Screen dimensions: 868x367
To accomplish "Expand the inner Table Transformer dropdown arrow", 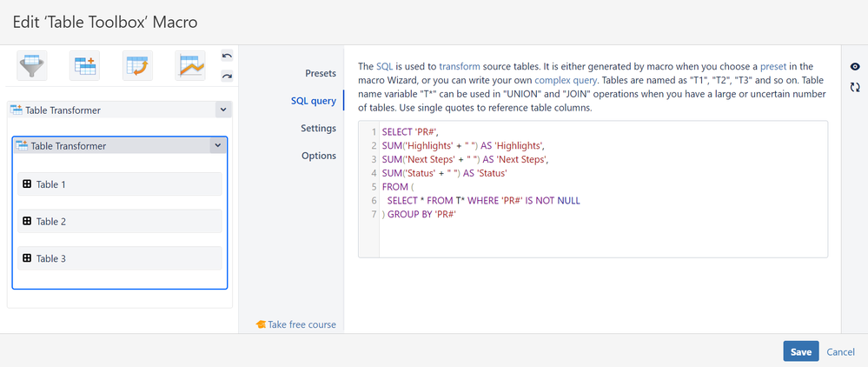I will pos(216,146).
